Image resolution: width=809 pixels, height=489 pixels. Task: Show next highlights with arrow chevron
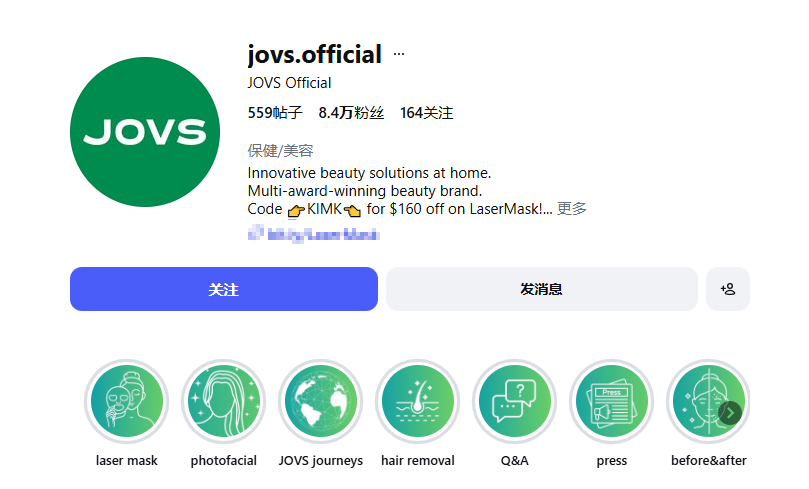coord(730,413)
